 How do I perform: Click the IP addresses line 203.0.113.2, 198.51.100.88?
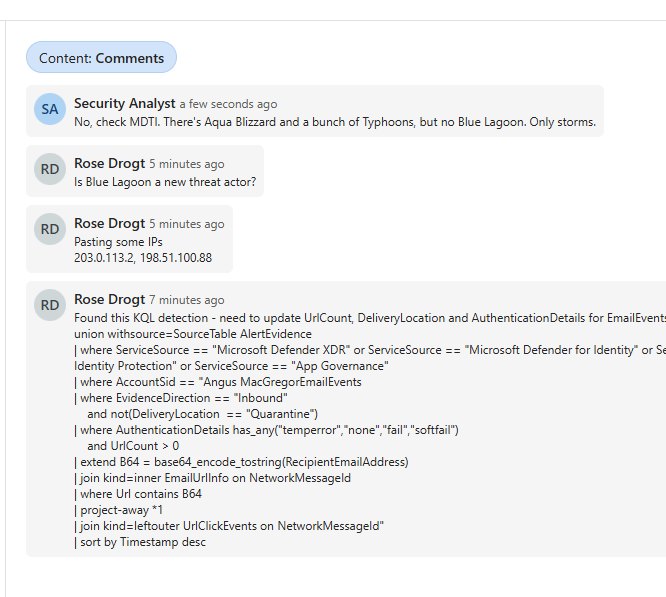pos(143,258)
